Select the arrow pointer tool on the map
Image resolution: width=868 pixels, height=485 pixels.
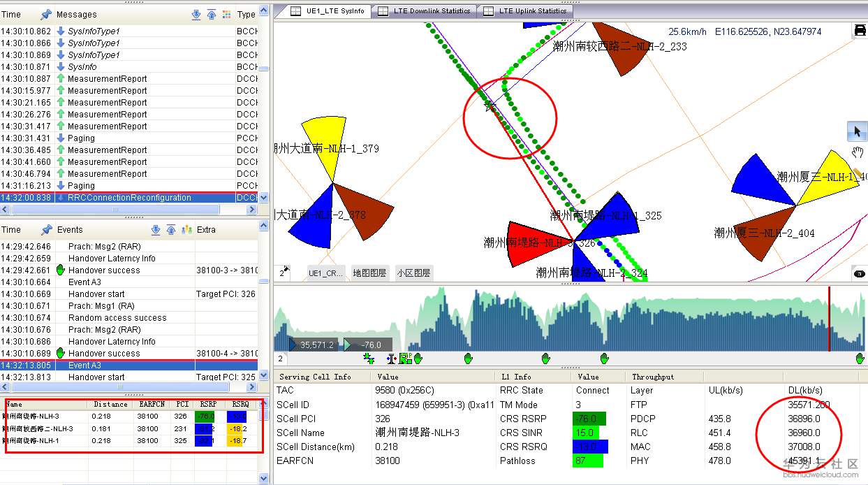click(857, 131)
